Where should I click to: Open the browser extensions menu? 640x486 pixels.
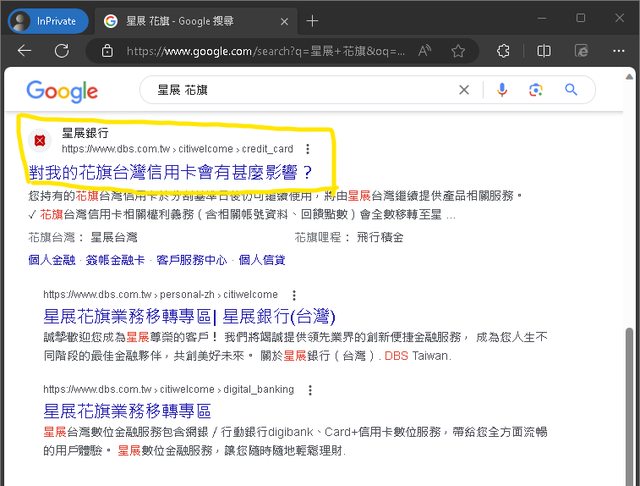[x=503, y=51]
